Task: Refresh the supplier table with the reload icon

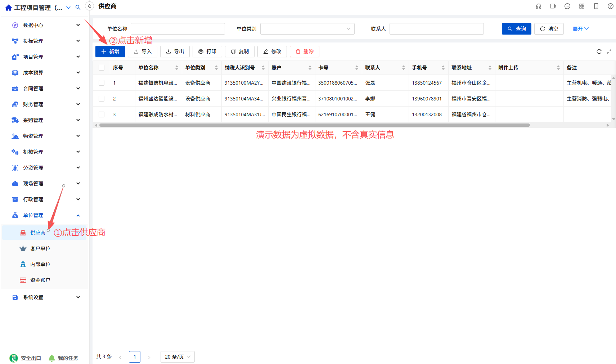Action: pyautogui.click(x=599, y=51)
